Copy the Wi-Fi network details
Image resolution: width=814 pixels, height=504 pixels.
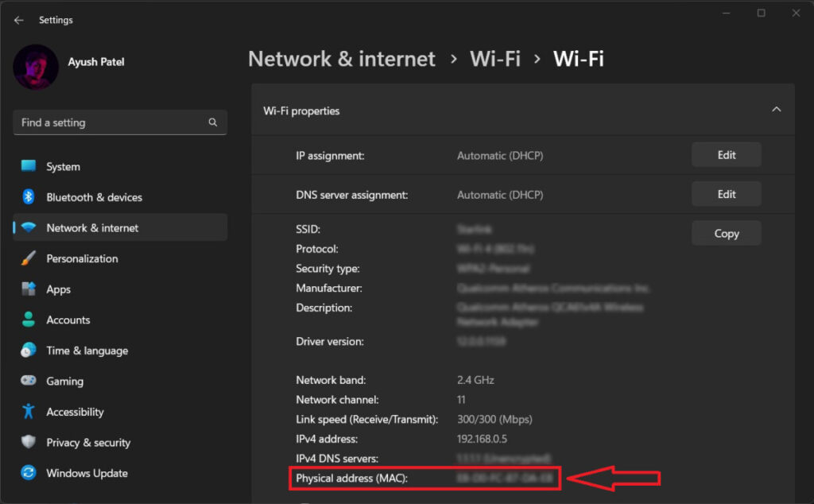pyautogui.click(x=726, y=233)
